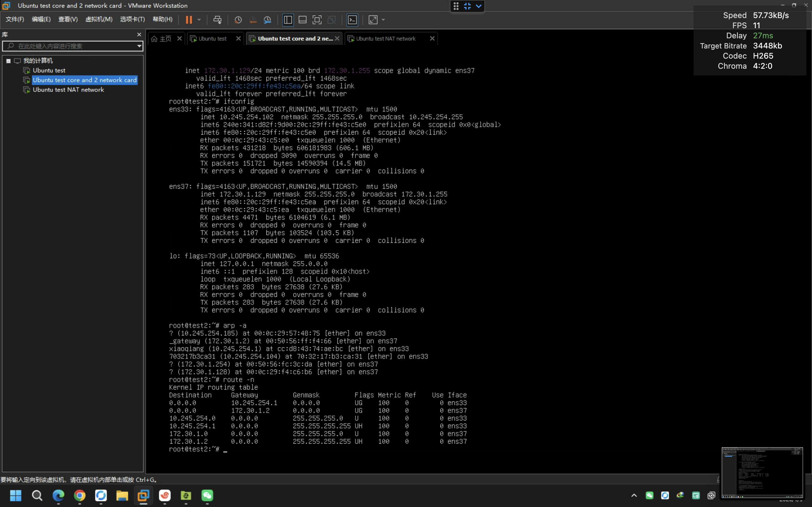Toggle the console view mode
The image size is (812, 507).
point(352,20)
